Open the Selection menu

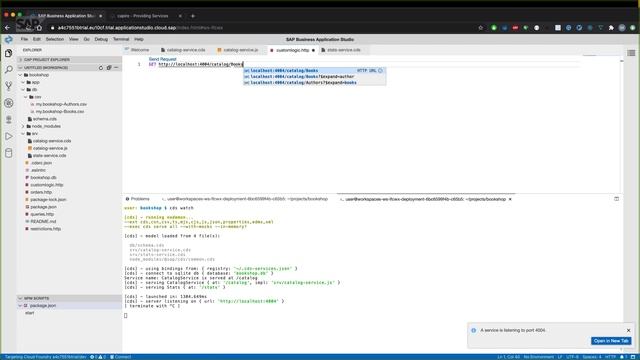55,40
